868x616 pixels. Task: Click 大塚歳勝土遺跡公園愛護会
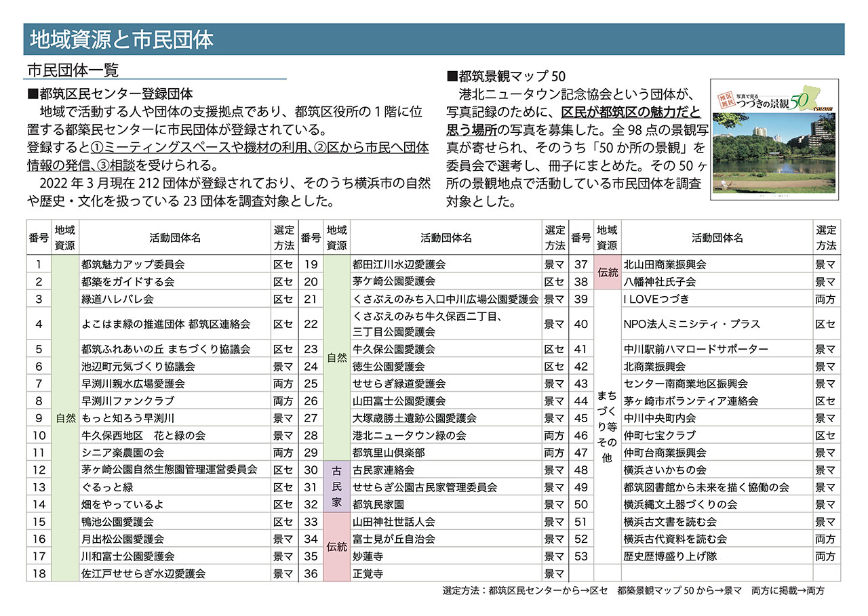point(415,418)
